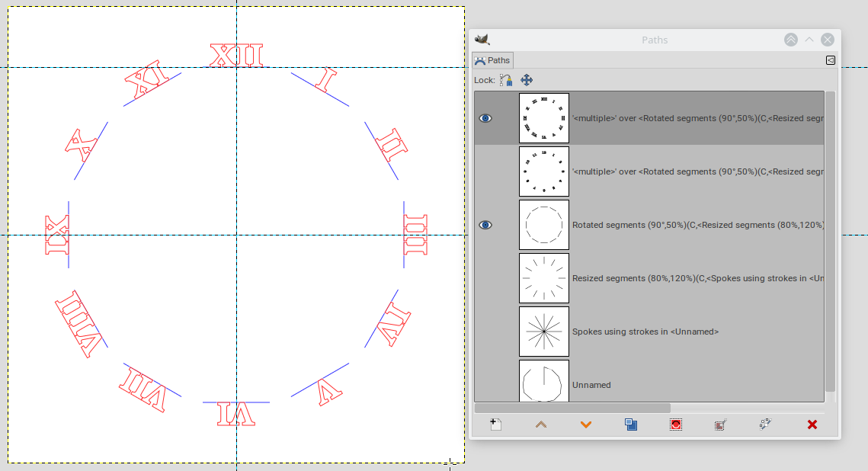Viewport: 868px width, 471px height.
Task: Click the VII numeral on the canvas
Action: [143, 390]
